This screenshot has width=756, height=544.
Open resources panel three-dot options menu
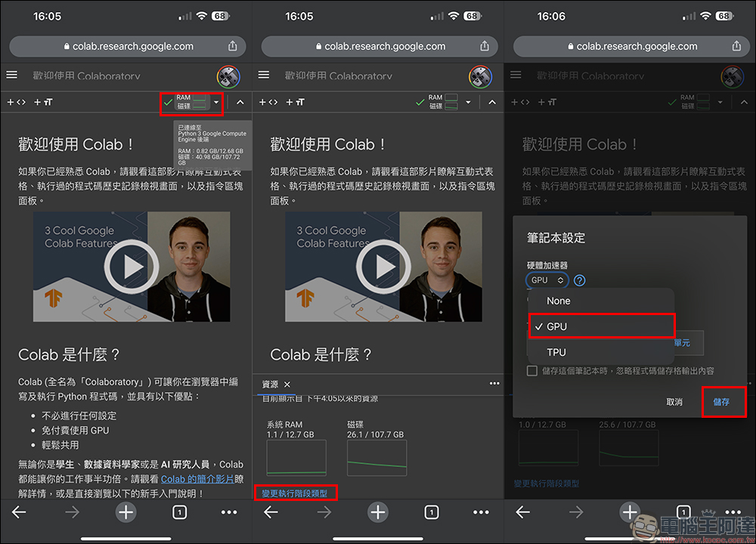point(494,384)
